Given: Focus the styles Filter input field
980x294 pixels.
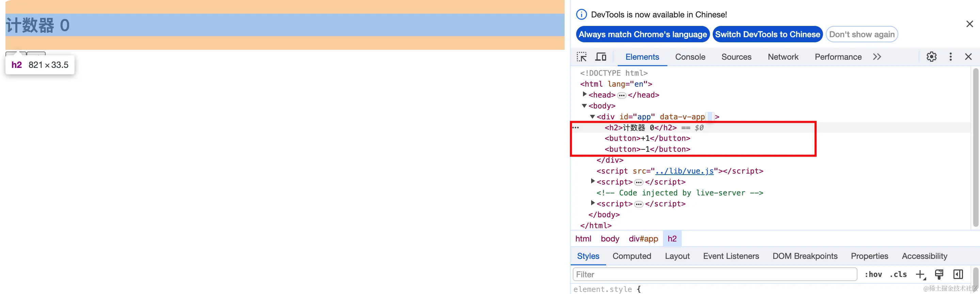Looking at the screenshot, I should pyautogui.click(x=714, y=274).
